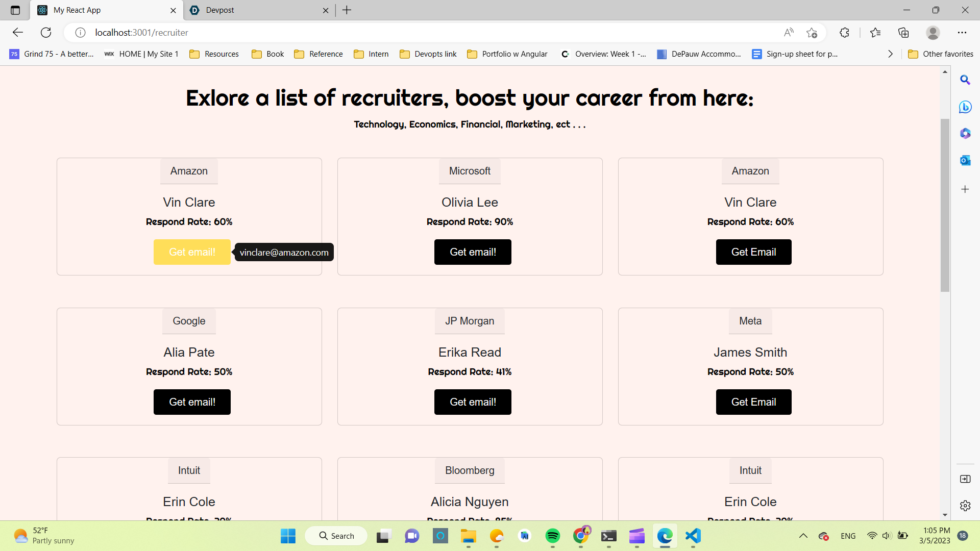The image size is (980, 551).
Task: Click Get Email for James Smith at Meta
Action: 753,402
